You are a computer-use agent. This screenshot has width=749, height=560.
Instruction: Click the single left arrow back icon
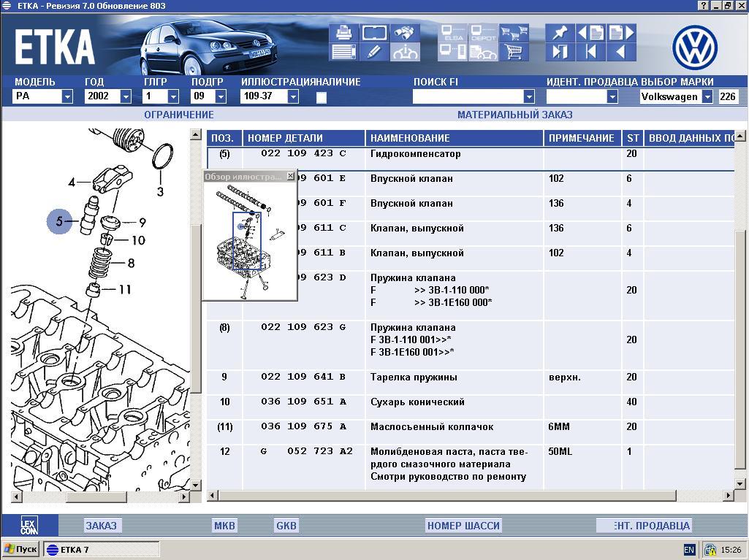pyautogui.click(x=621, y=52)
